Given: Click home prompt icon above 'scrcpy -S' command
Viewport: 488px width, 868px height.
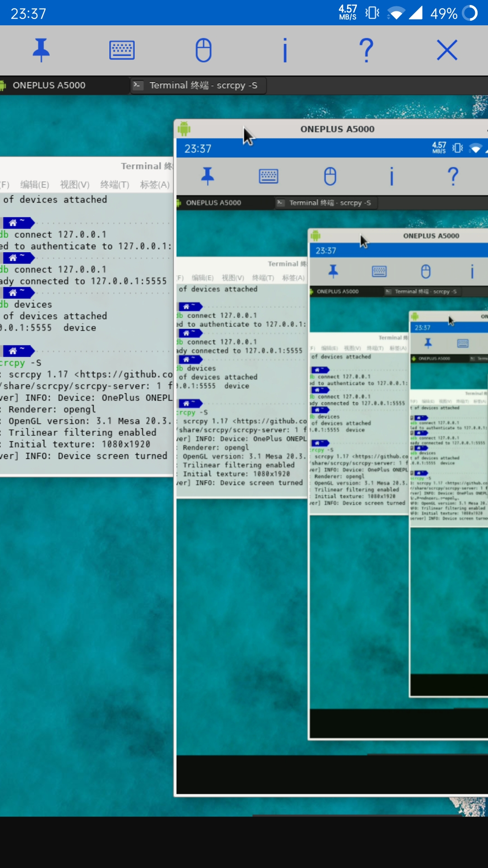Looking at the screenshot, I should click(19, 351).
